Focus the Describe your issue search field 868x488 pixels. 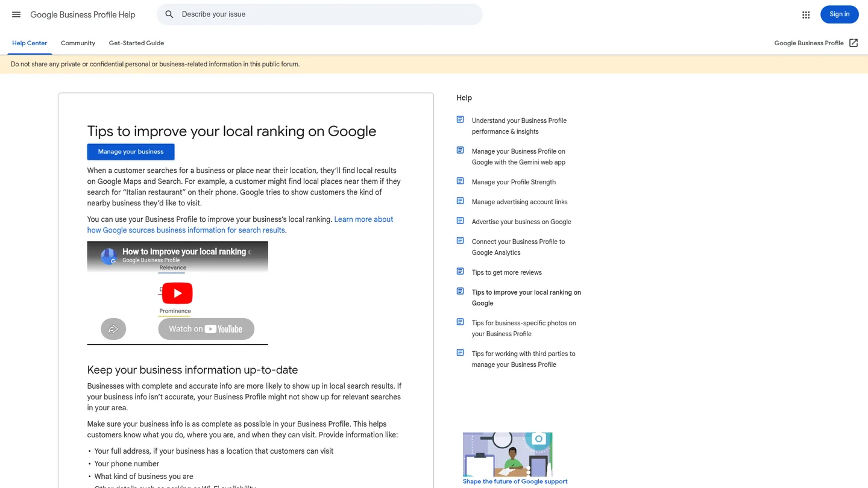coord(319,14)
